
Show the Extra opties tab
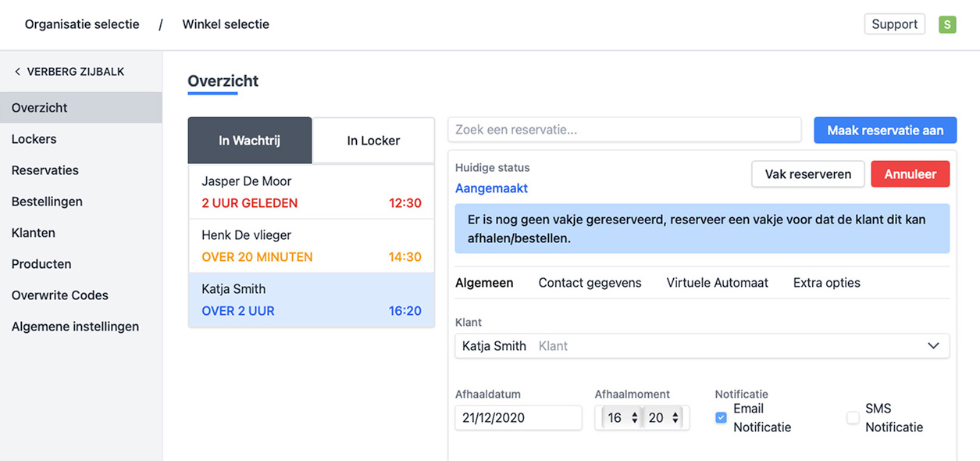[826, 283]
